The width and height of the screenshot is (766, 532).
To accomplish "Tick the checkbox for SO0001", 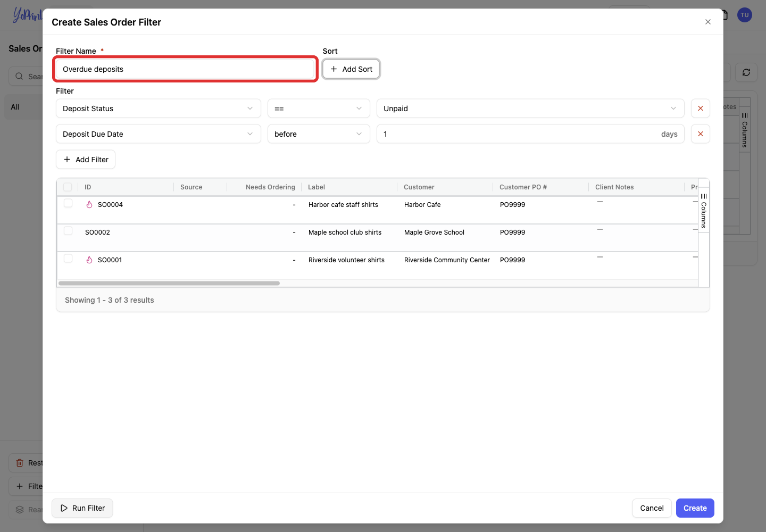I will pyautogui.click(x=68, y=259).
